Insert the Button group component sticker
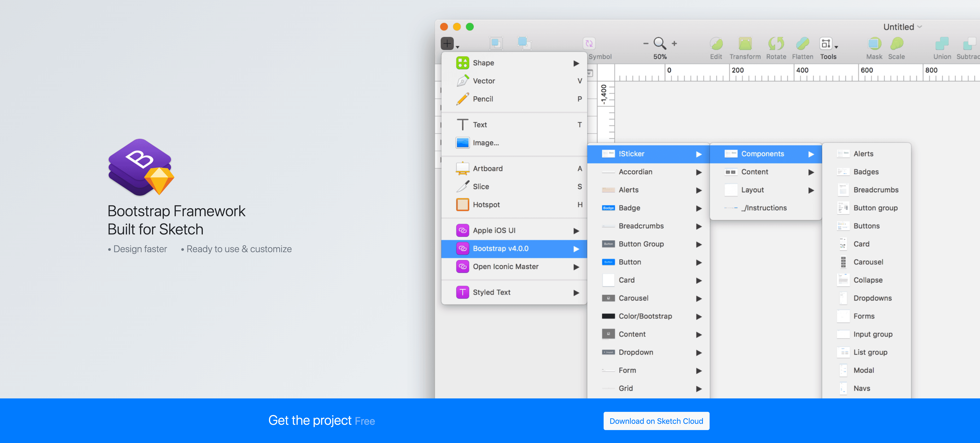This screenshot has height=443, width=980. (x=867, y=208)
